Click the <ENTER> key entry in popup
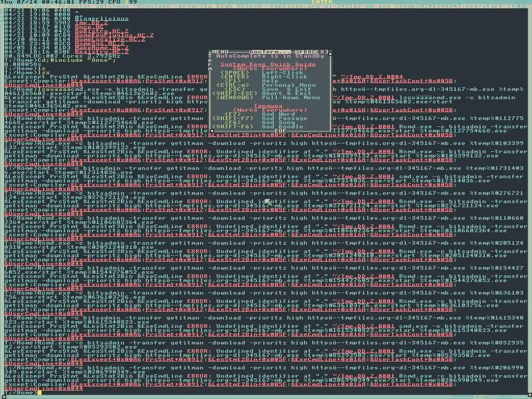The image size is (532, 399). pos(235,77)
